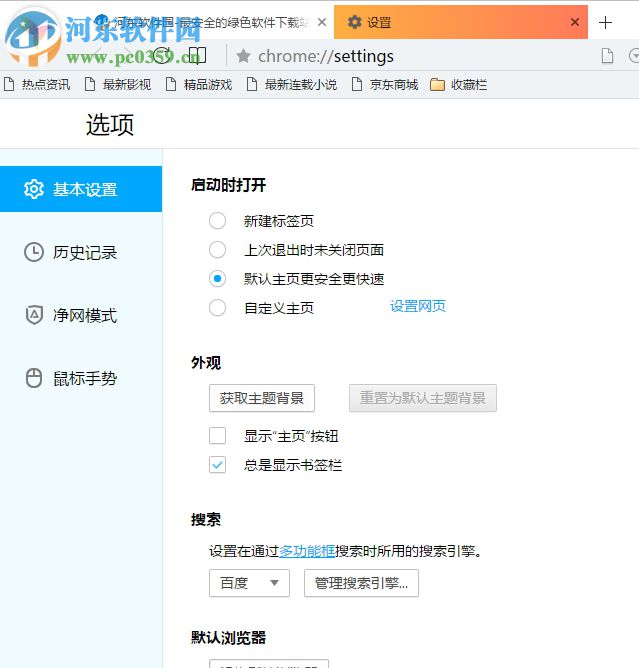
Task: Select the 新建标签页 startup radio button
Action: pos(217,221)
